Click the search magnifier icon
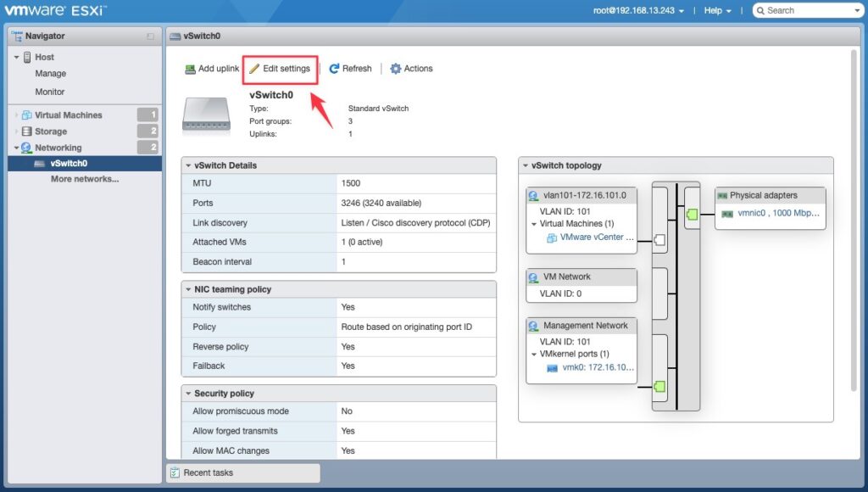 (760, 10)
